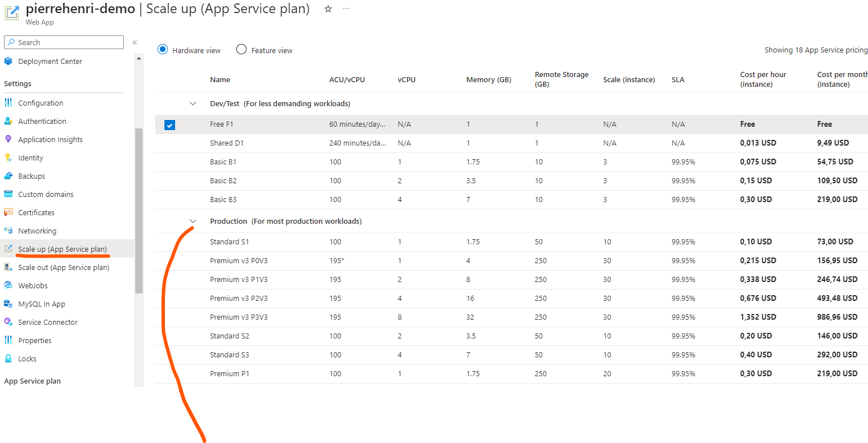Go to Authentication settings
Screen dimensions: 868x443
[42, 121]
